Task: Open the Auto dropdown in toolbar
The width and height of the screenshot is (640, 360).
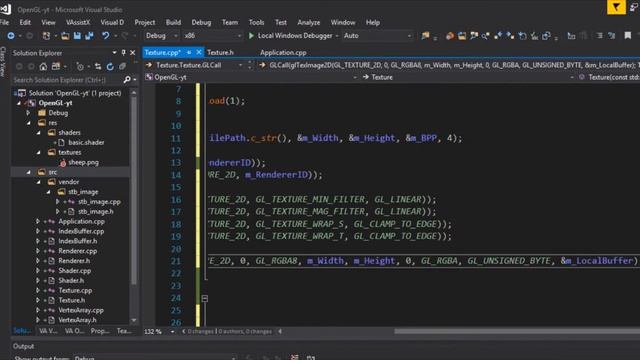Action: [377, 36]
